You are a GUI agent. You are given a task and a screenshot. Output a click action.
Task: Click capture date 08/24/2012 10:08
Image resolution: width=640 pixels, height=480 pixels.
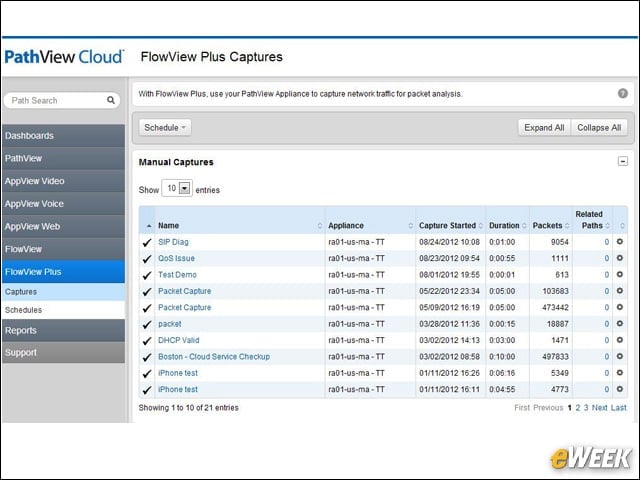[449, 242]
